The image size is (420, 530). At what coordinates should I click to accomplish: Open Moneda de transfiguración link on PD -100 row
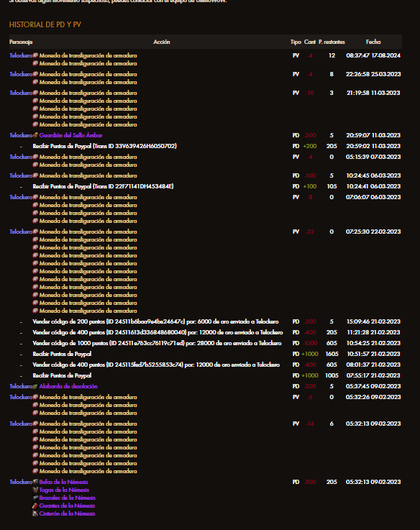click(88, 175)
